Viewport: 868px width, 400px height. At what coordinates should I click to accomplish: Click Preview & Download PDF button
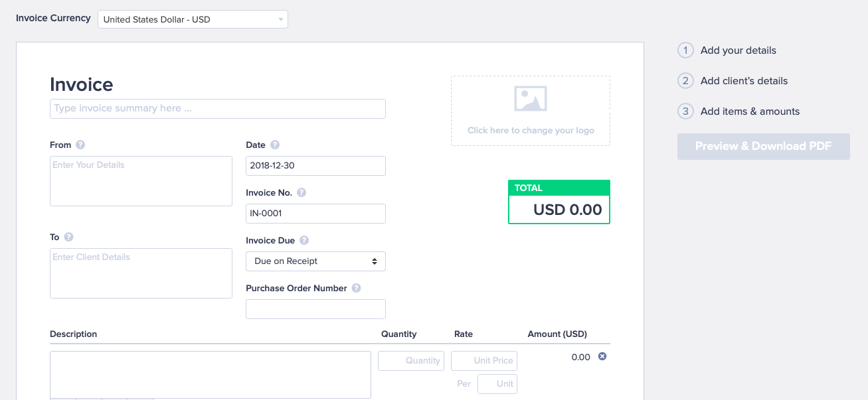(763, 146)
